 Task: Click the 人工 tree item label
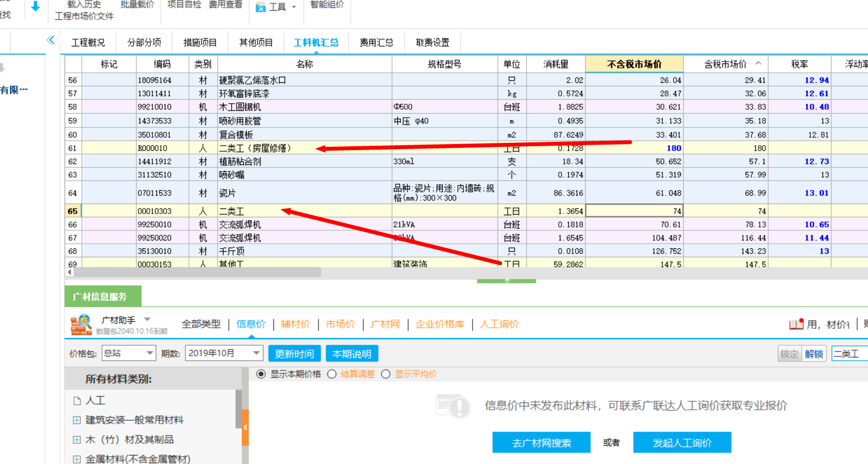(x=95, y=401)
